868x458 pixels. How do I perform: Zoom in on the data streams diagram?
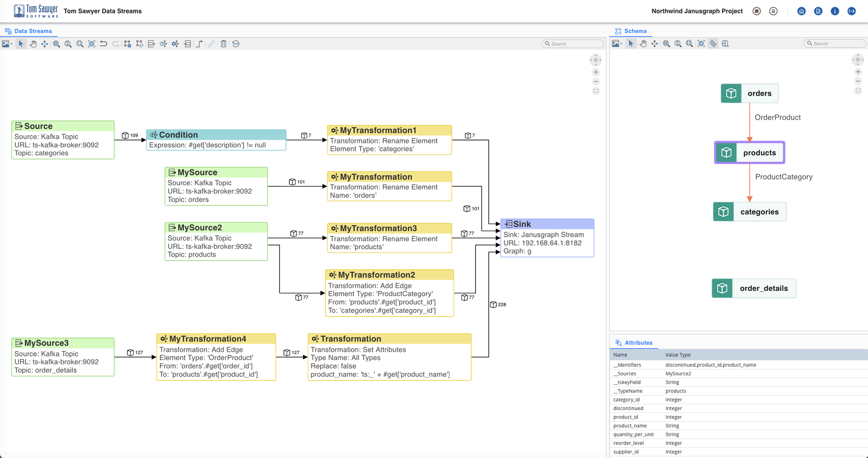(57, 44)
